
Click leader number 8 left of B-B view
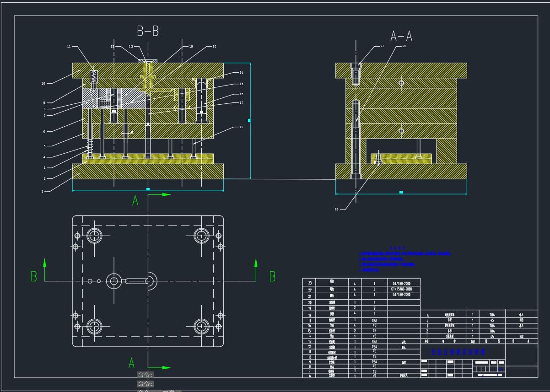pos(44,109)
